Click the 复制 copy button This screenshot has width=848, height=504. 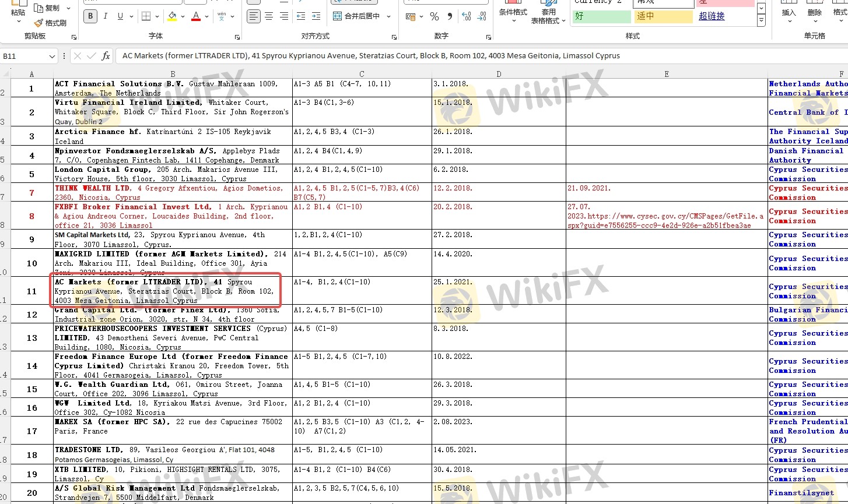(x=47, y=8)
